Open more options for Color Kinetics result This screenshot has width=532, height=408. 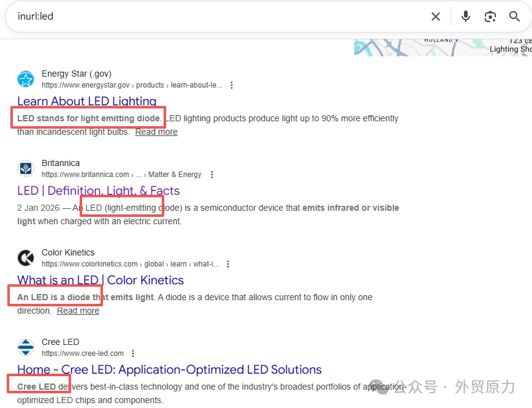coord(228,264)
